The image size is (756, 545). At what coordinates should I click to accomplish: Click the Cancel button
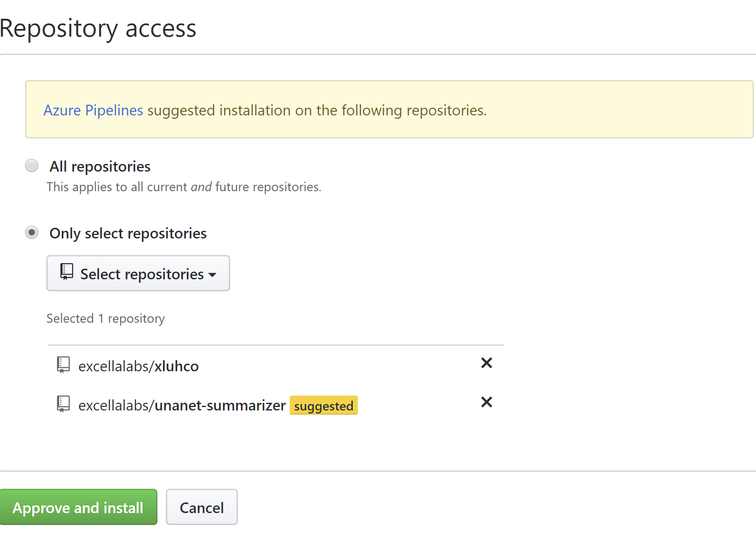pyautogui.click(x=201, y=507)
